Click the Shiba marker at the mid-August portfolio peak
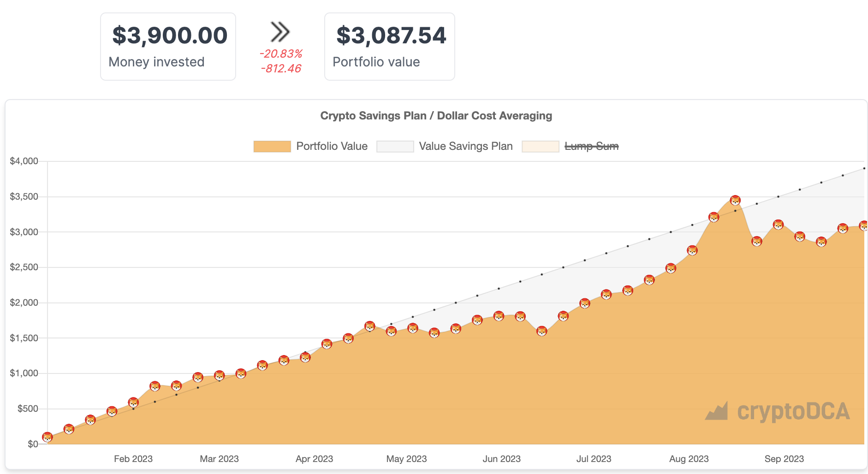 pyautogui.click(x=735, y=201)
